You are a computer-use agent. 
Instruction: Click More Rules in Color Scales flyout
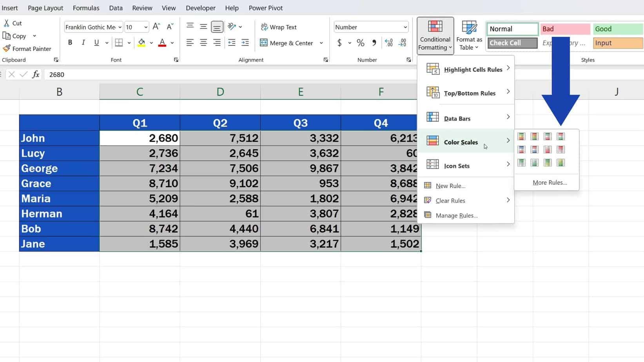point(550,182)
